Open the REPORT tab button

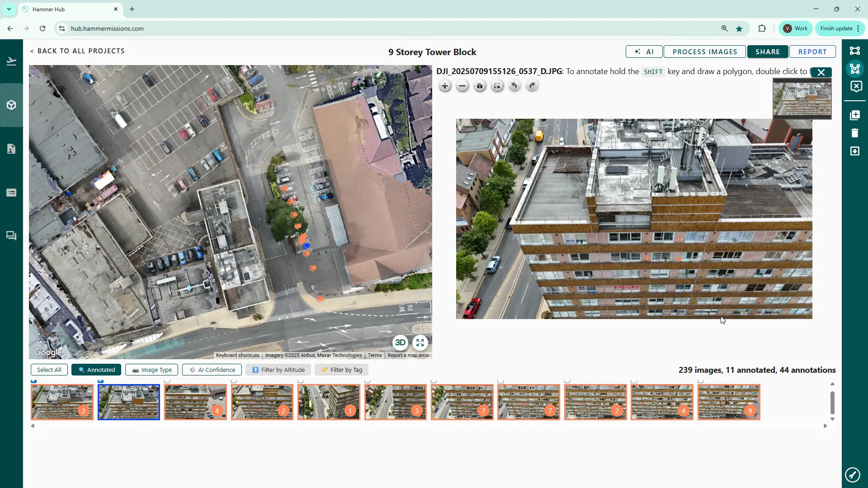(812, 52)
